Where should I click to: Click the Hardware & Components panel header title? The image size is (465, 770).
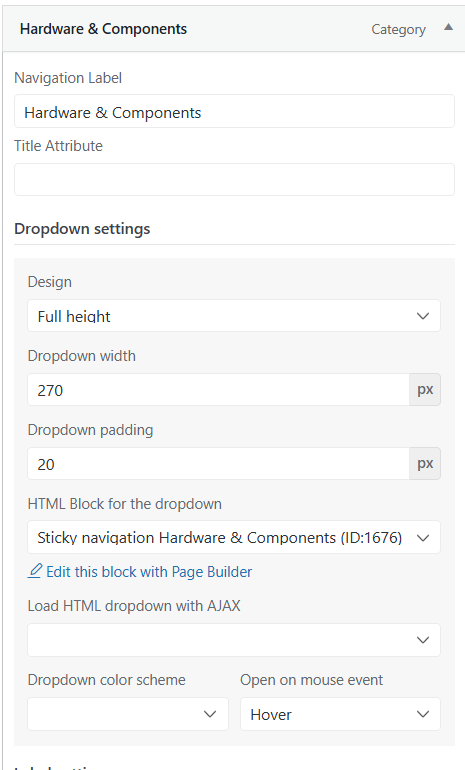pos(103,29)
